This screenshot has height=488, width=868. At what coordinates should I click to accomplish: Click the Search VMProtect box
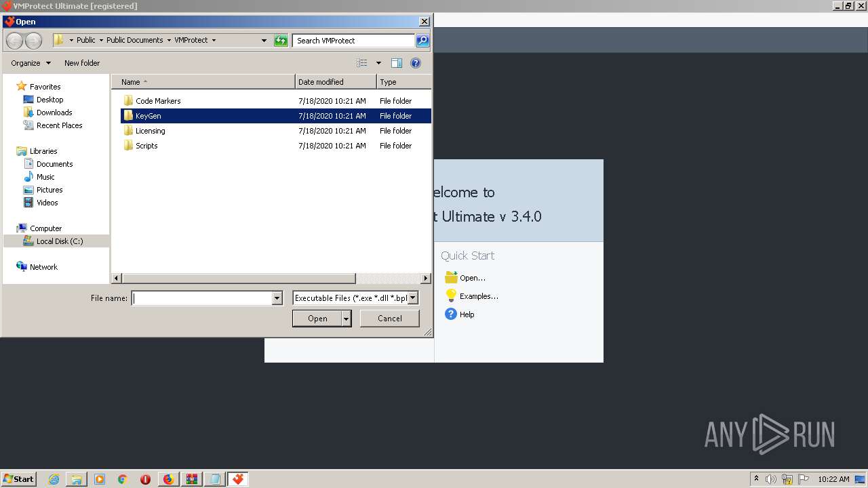click(353, 41)
